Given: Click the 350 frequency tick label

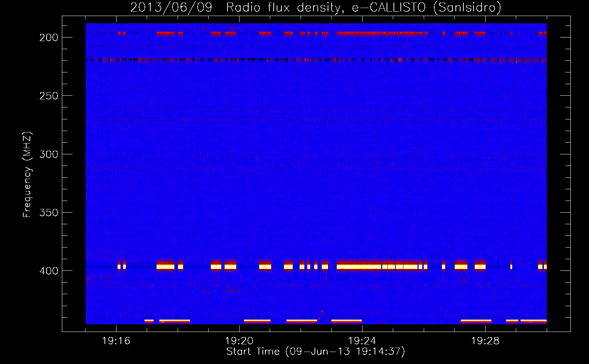Looking at the screenshot, I should 49,213.
